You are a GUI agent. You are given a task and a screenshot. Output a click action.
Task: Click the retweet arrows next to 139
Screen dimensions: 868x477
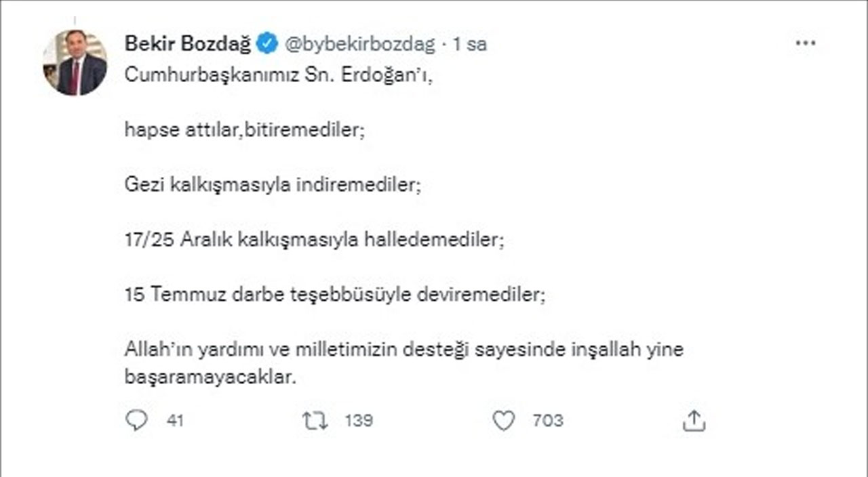pos(314,420)
